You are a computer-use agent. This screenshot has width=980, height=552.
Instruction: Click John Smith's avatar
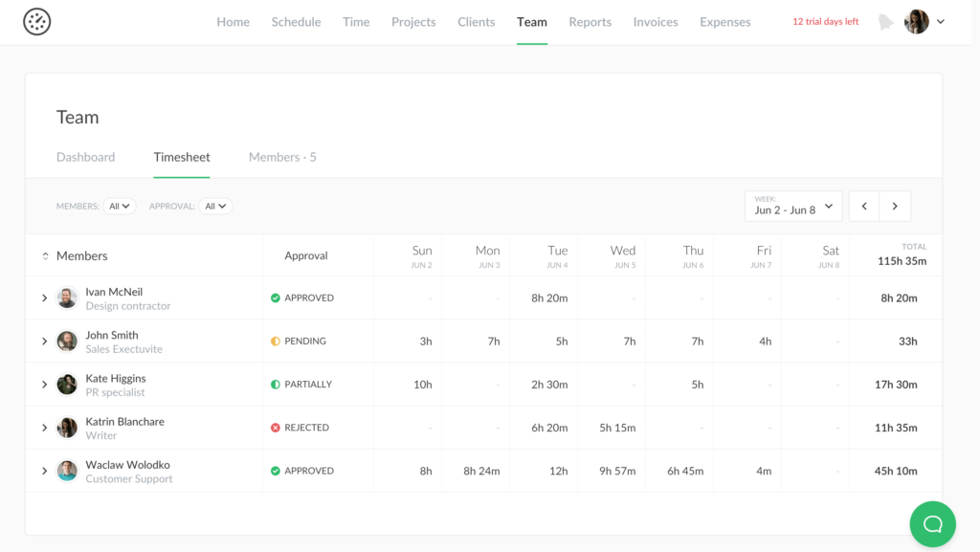click(x=67, y=341)
